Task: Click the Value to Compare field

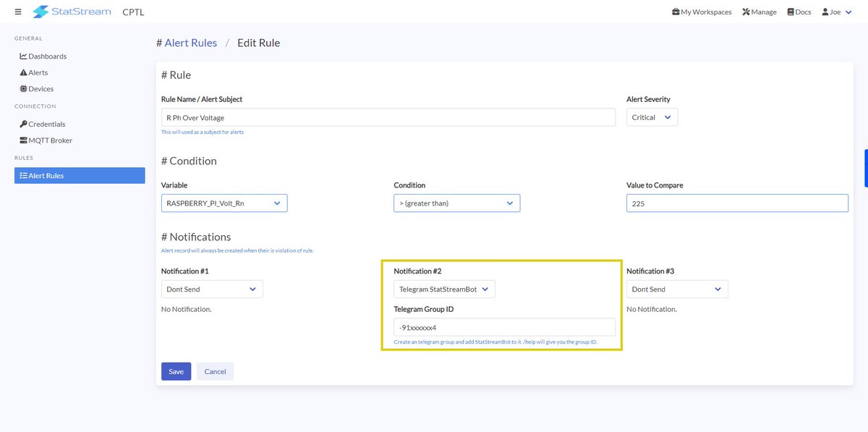Action: (x=737, y=203)
